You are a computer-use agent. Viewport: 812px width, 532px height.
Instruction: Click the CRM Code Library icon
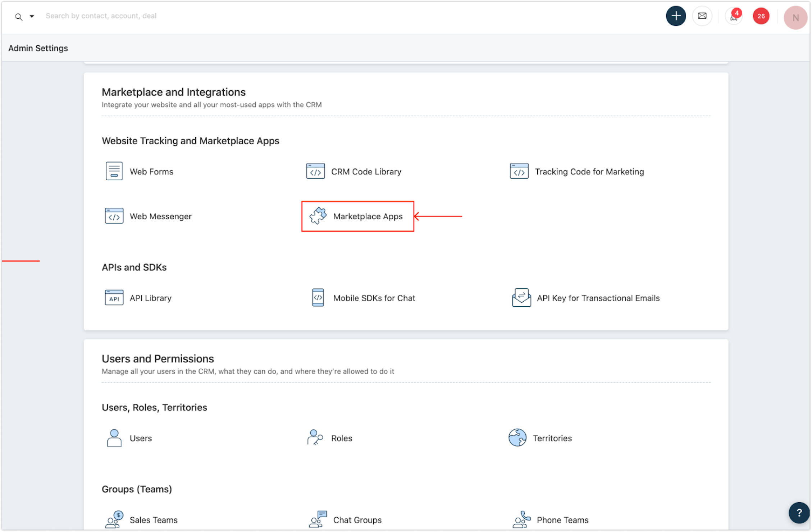coord(315,171)
